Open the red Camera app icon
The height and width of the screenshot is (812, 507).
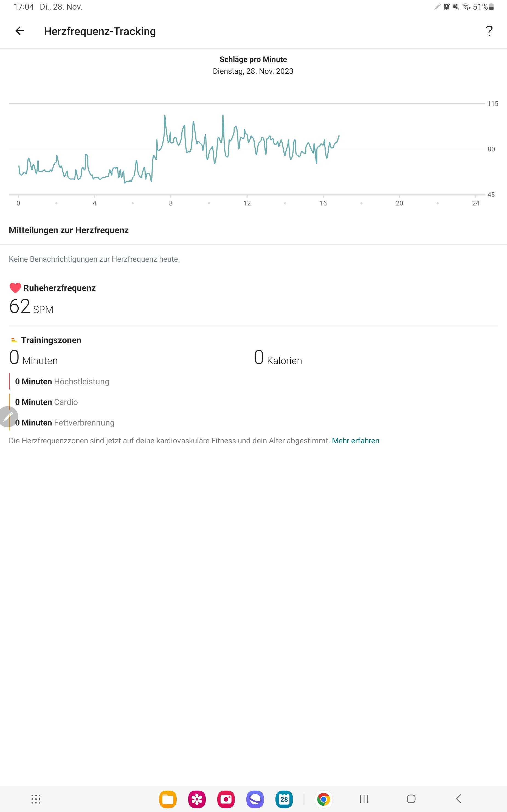(x=226, y=799)
